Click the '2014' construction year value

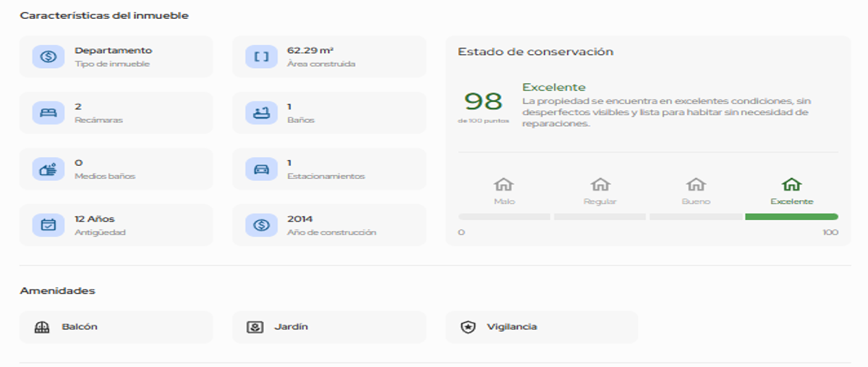[300, 219]
